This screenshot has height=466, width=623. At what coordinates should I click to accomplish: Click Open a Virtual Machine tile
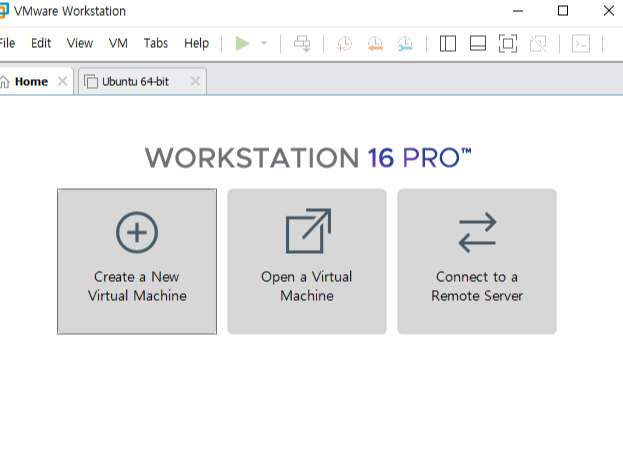(x=307, y=261)
